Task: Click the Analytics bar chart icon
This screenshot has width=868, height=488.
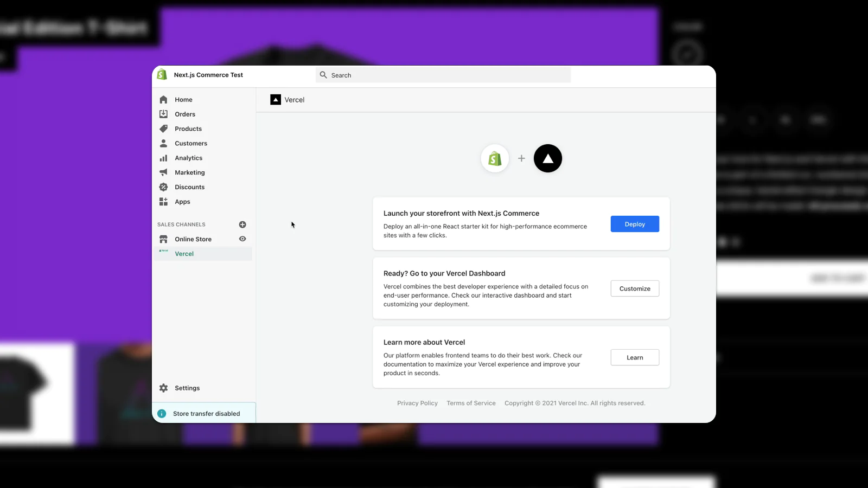Action: (x=163, y=158)
